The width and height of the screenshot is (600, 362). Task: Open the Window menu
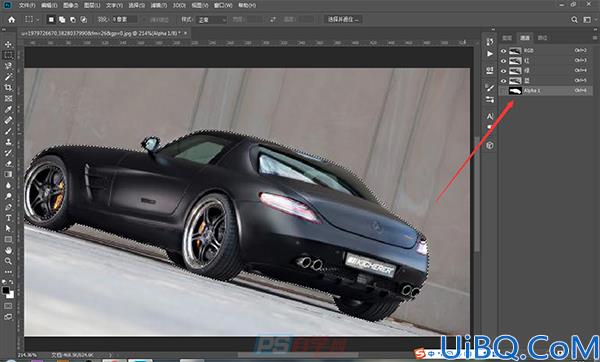223,5
